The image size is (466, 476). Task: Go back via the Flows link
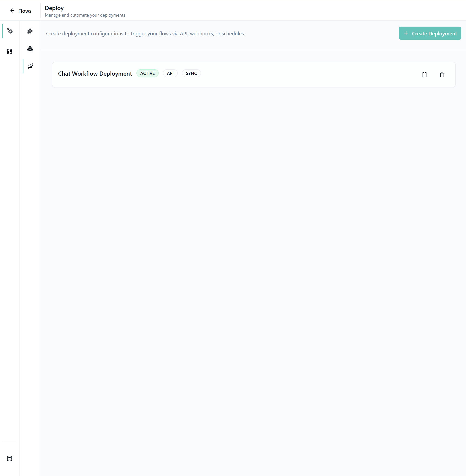(25, 11)
